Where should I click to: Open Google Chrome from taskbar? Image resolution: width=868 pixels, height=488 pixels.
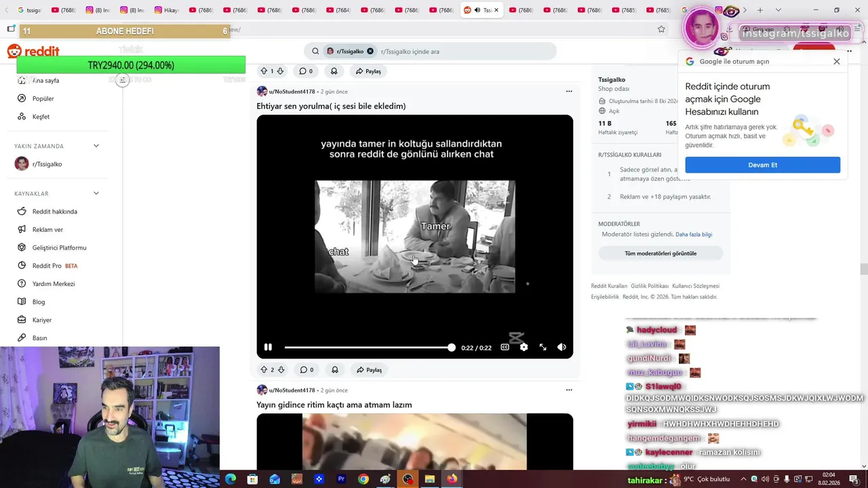tap(363, 479)
